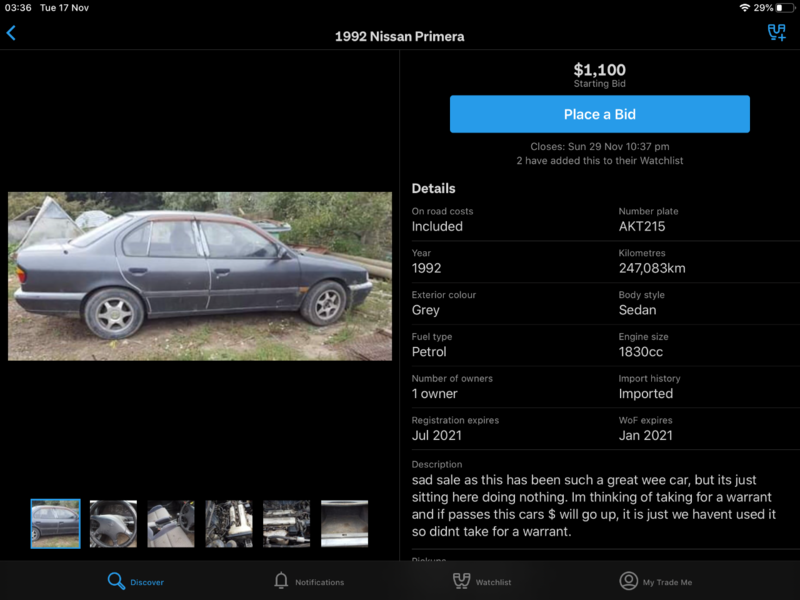Viewport: 800px width, 600px height.
Task: Tap the $1,100 starting bid price
Action: pyautogui.click(x=599, y=70)
